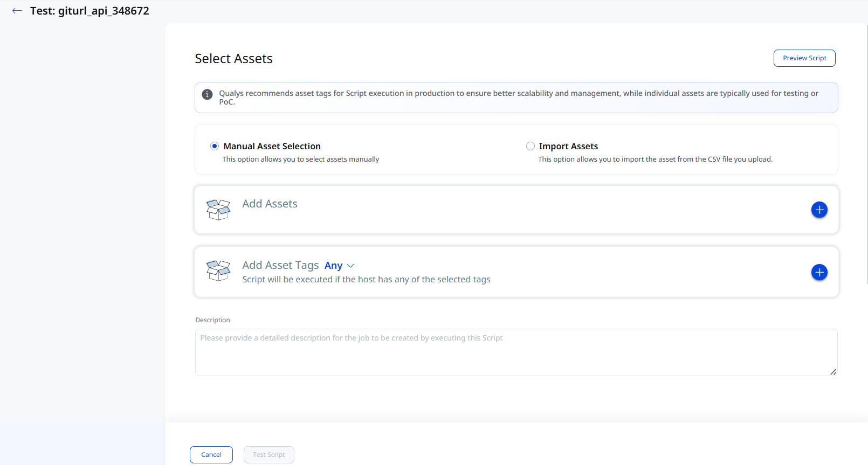
Task: Cancel the script test setup
Action: tap(211, 455)
